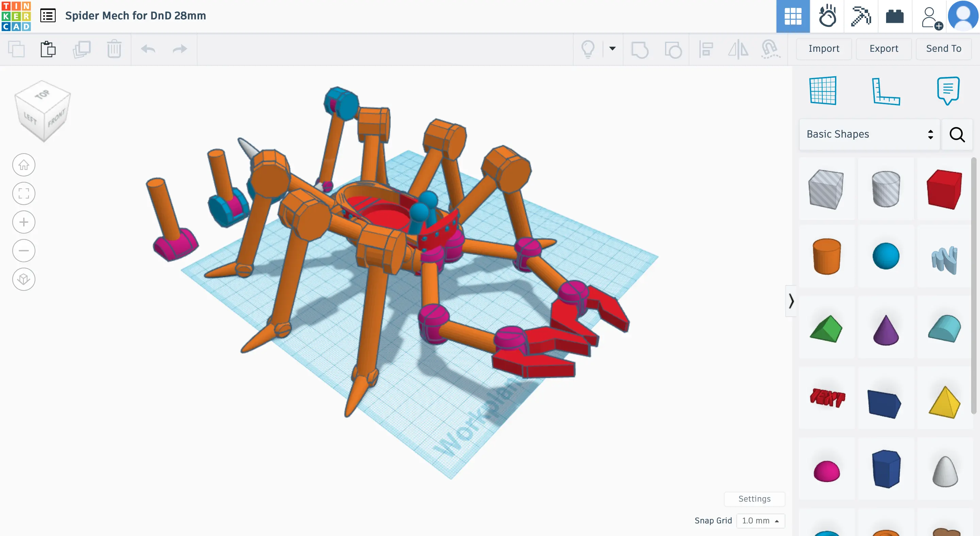Image resolution: width=980 pixels, height=536 pixels.
Task: Pick the yellow Pyramid shape
Action: (945, 402)
